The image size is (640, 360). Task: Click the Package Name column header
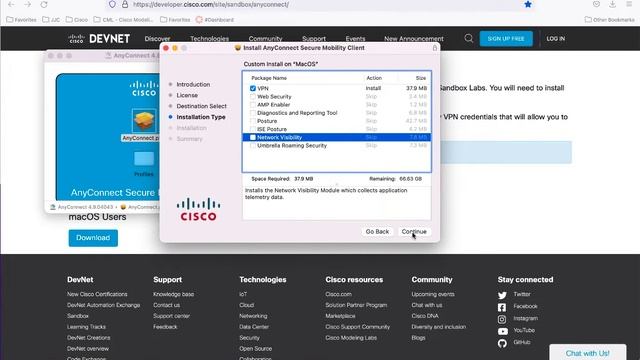(x=269, y=78)
